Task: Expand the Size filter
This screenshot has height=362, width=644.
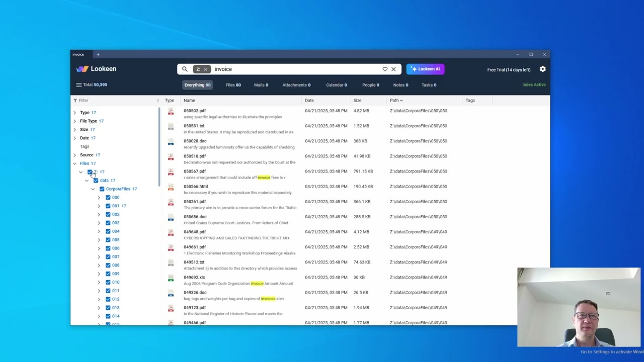Action: point(74,130)
